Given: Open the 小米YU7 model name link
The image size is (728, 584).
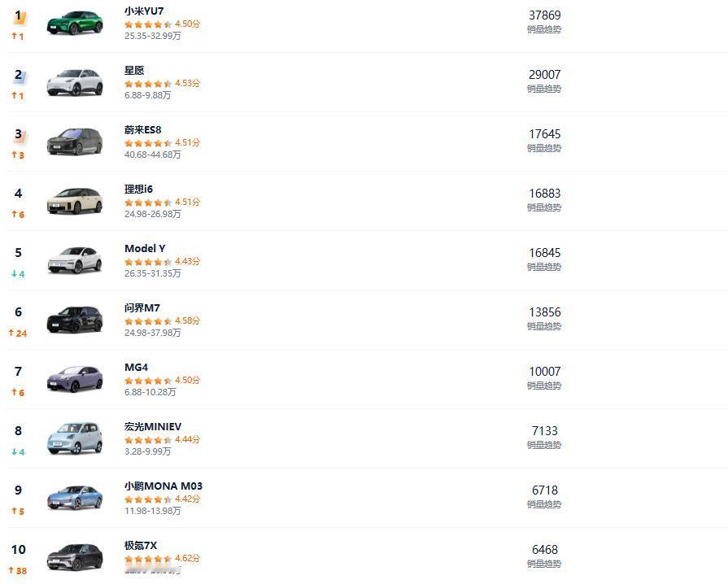Looking at the screenshot, I should tap(144, 11).
